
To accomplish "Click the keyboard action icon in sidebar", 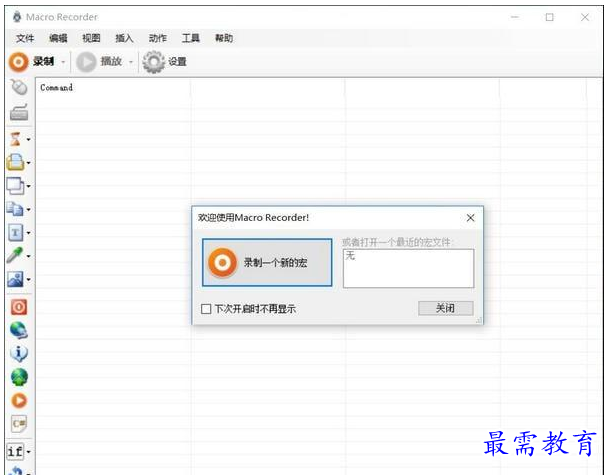I will tap(19, 112).
